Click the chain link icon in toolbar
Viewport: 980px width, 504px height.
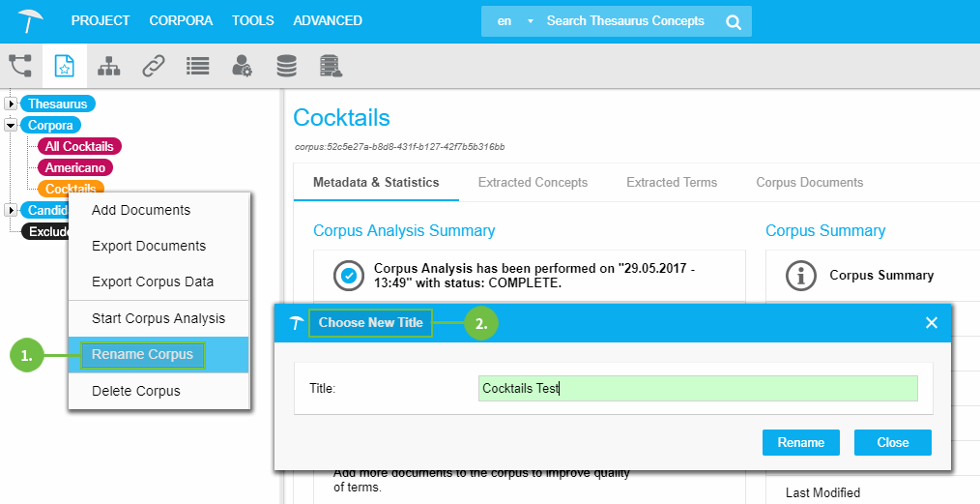tap(153, 66)
